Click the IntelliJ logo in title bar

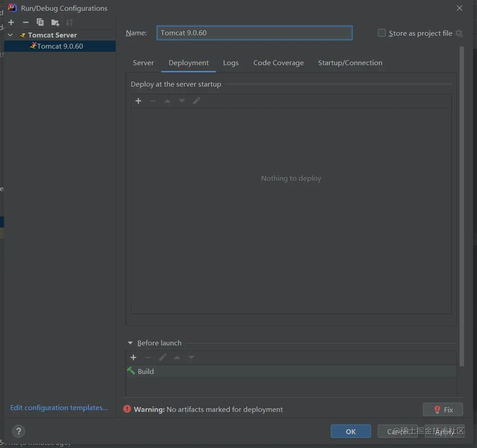12,8
